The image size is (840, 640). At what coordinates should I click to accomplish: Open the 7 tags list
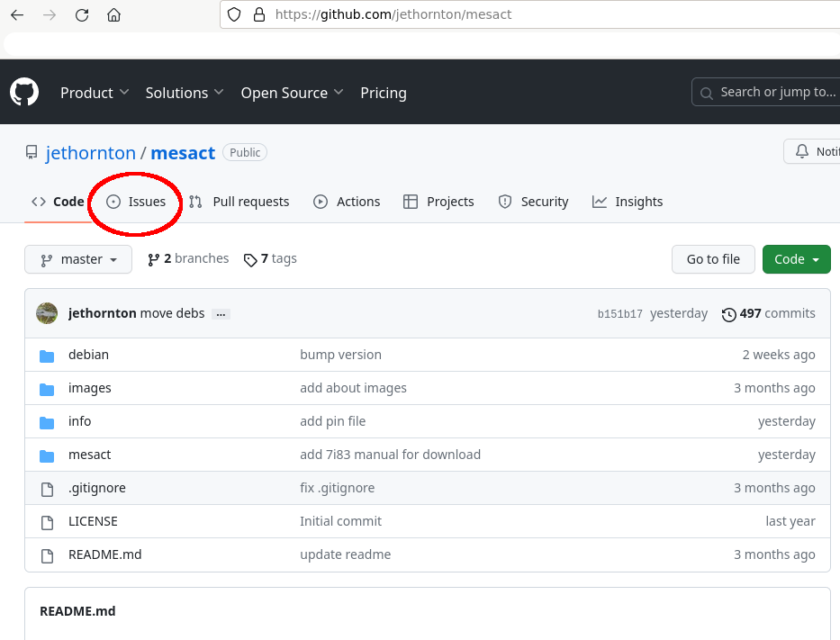(270, 259)
